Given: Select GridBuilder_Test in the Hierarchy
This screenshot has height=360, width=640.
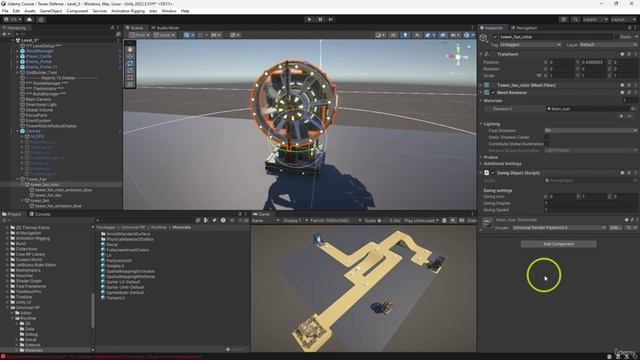Looking at the screenshot, I should 41,72.
